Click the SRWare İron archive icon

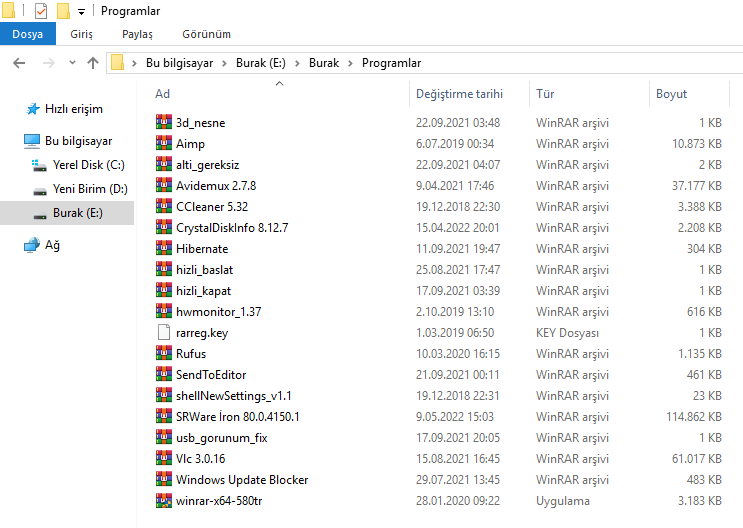pyautogui.click(x=163, y=417)
